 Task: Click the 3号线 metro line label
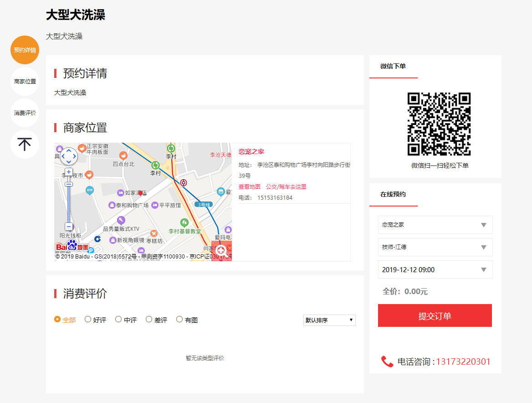point(204,205)
